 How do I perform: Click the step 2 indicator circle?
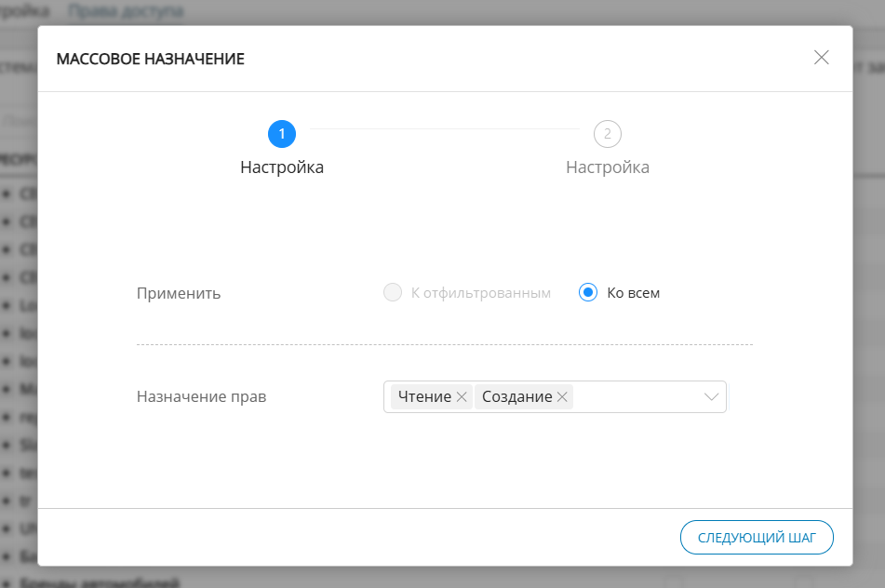point(607,134)
